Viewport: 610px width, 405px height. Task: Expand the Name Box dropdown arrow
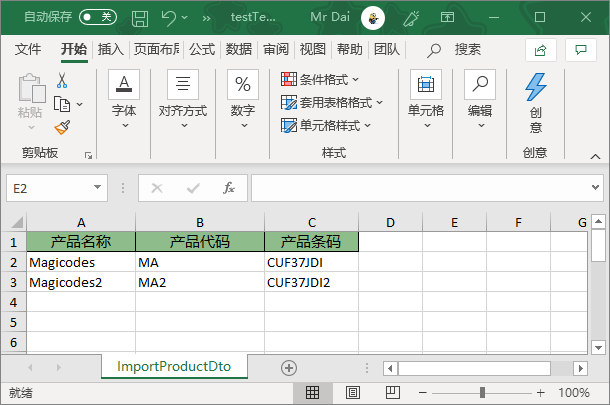[x=98, y=188]
